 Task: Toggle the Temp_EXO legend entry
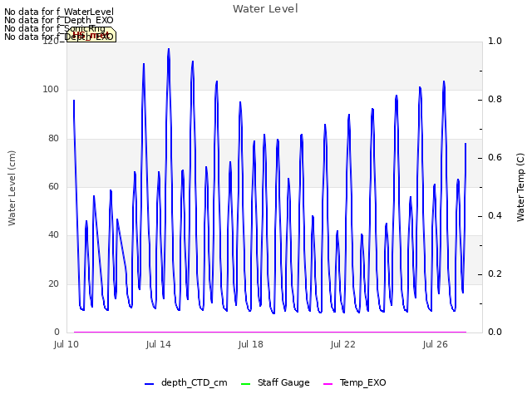point(355,382)
